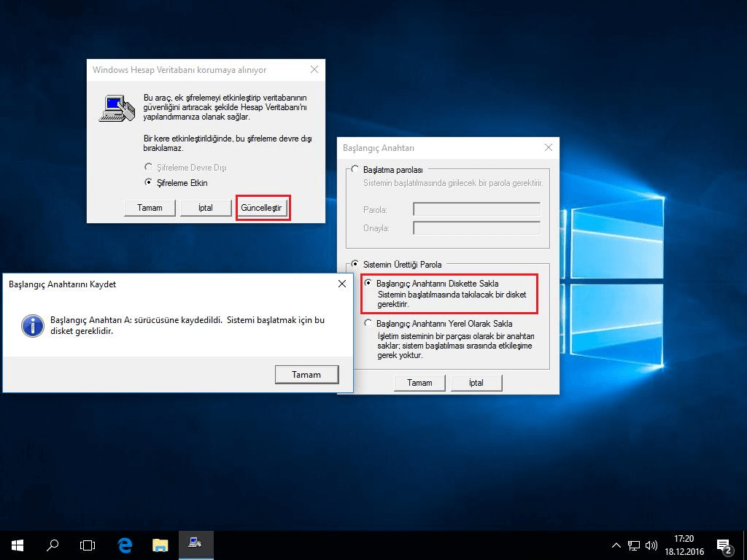Select the Şifreleme Etkin radio button
The height and width of the screenshot is (560, 747).
[150, 183]
